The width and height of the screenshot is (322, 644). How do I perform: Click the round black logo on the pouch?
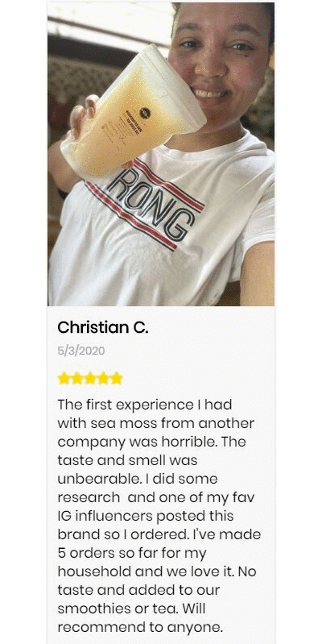tap(145, 113)
